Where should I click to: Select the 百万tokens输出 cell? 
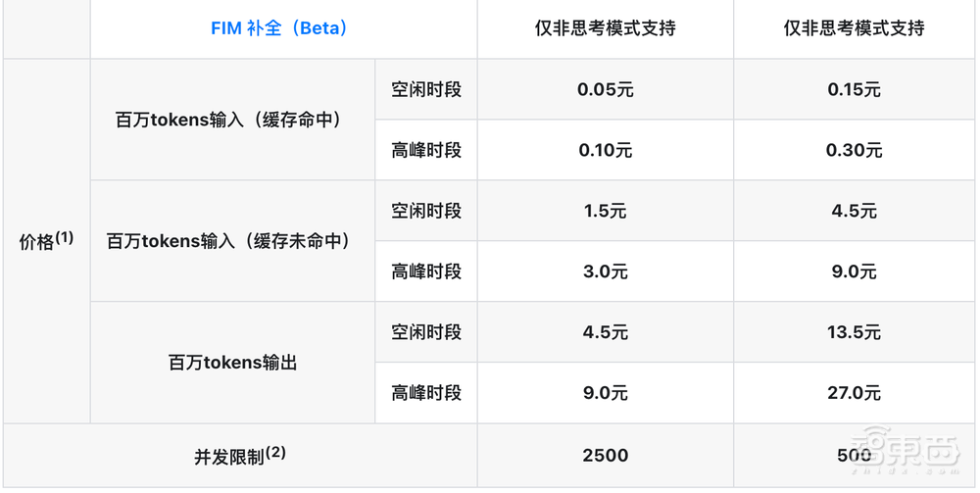pyautogui.click(x=232, y=363)
